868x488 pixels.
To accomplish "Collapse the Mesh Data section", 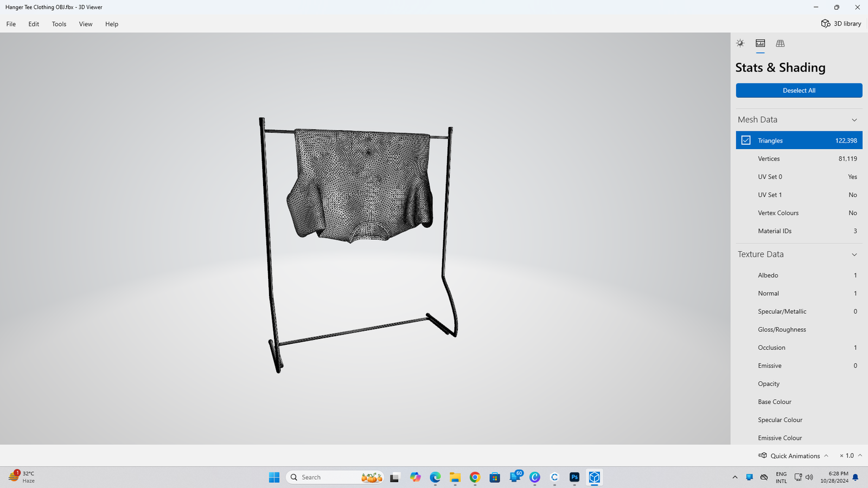I will tap(854, 120).
